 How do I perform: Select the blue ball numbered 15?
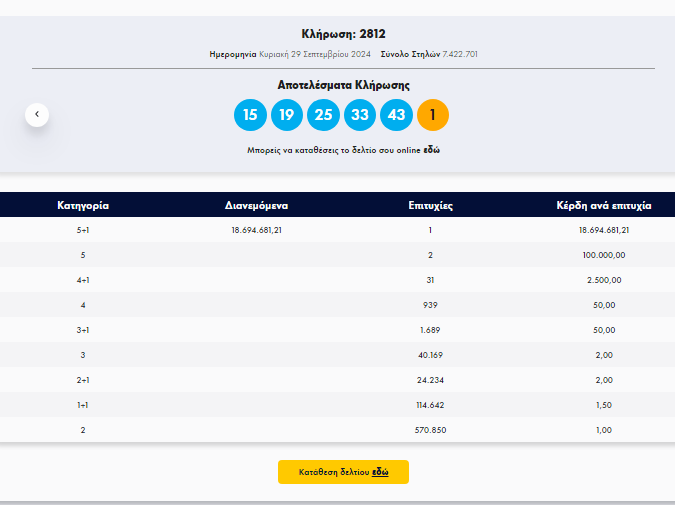[250, 115]
